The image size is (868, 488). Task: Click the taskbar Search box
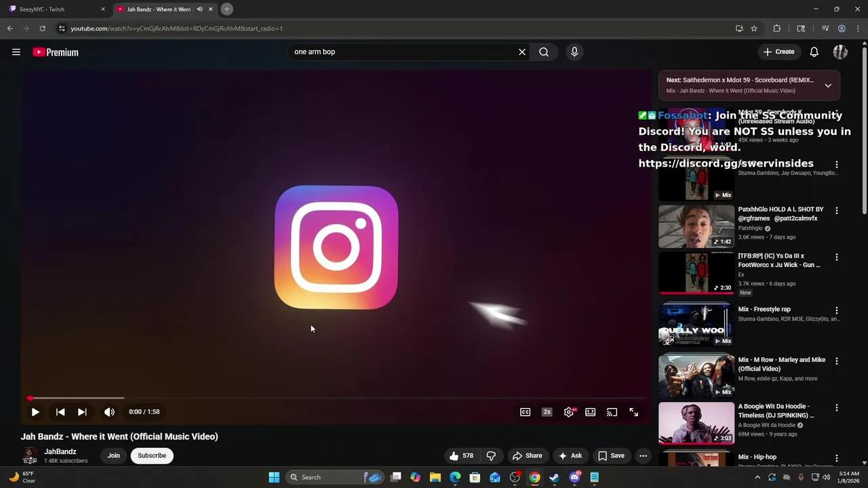[336, 477]
